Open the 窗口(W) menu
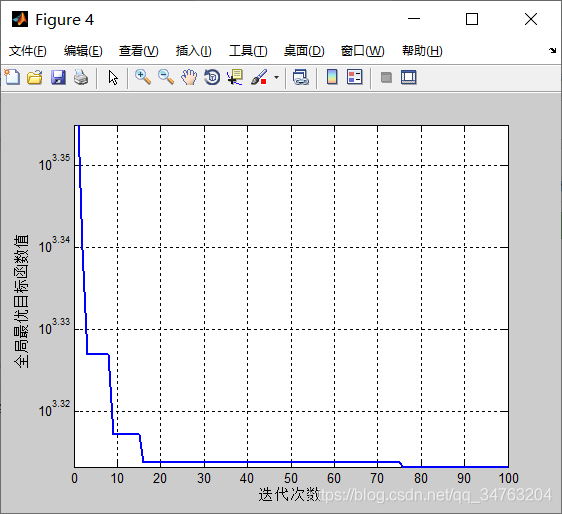The image size is (562, 514). coord(362,51)
